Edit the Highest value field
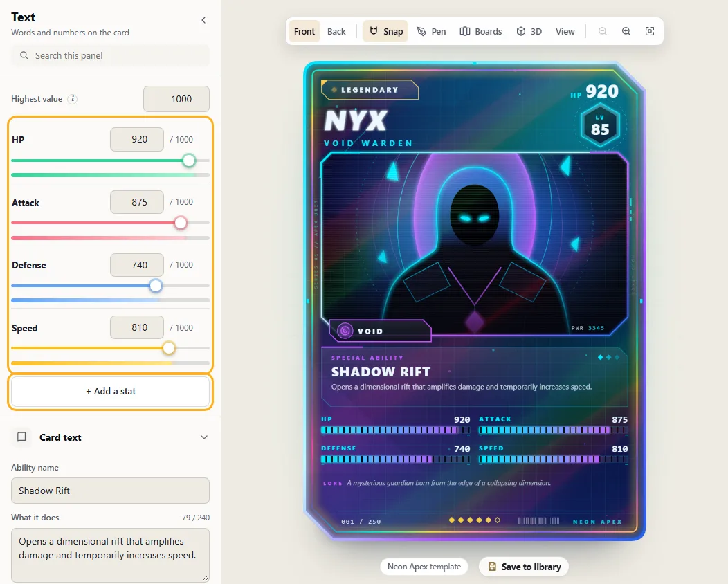This screenshot has width=728, height=584. 176,99
